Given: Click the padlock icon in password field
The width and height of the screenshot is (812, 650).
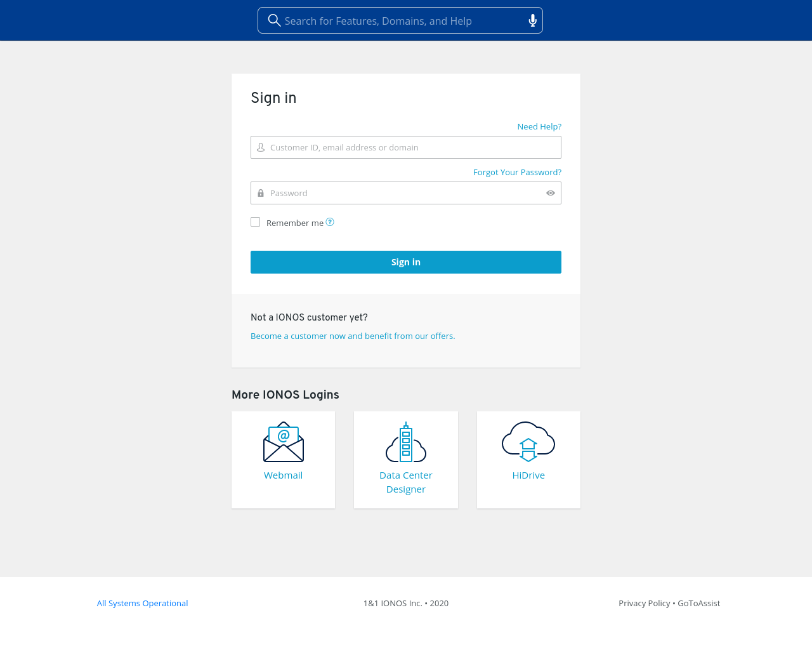Looking at the screenshot, I should coord(261,193).
